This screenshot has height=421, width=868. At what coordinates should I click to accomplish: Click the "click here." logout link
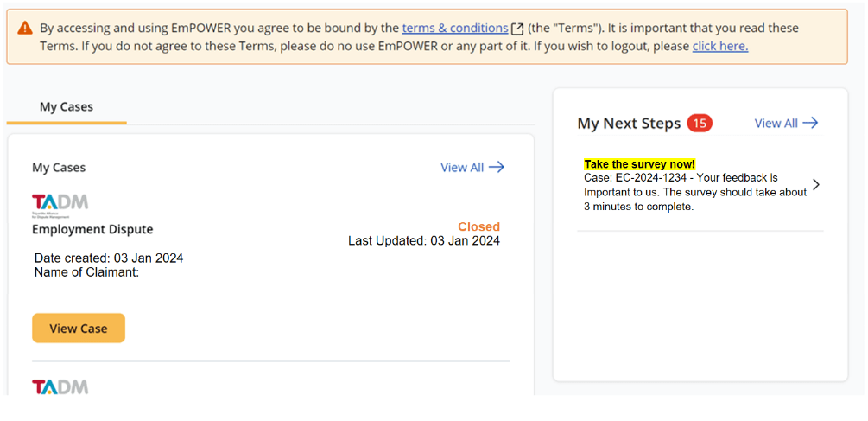tap(719, 46)
